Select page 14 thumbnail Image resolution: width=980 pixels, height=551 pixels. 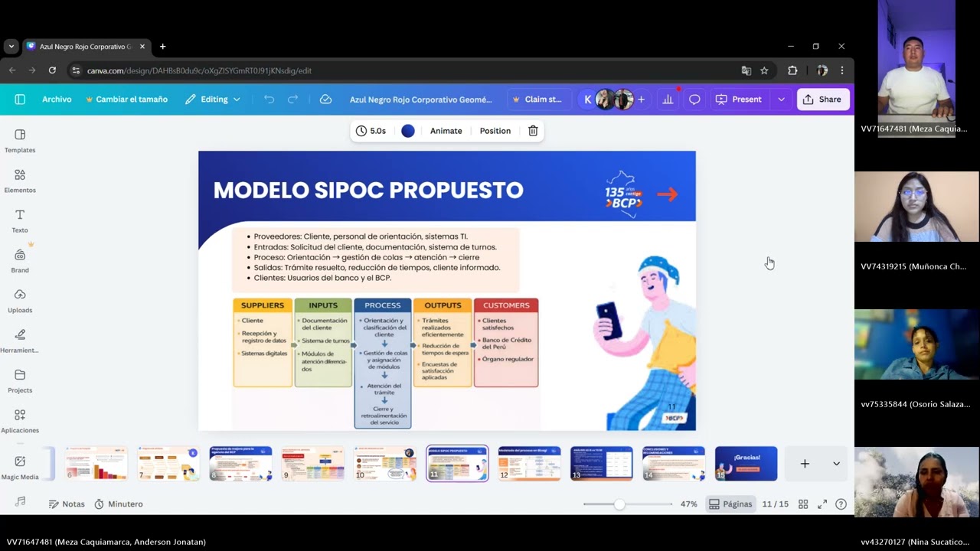(674, 464)
